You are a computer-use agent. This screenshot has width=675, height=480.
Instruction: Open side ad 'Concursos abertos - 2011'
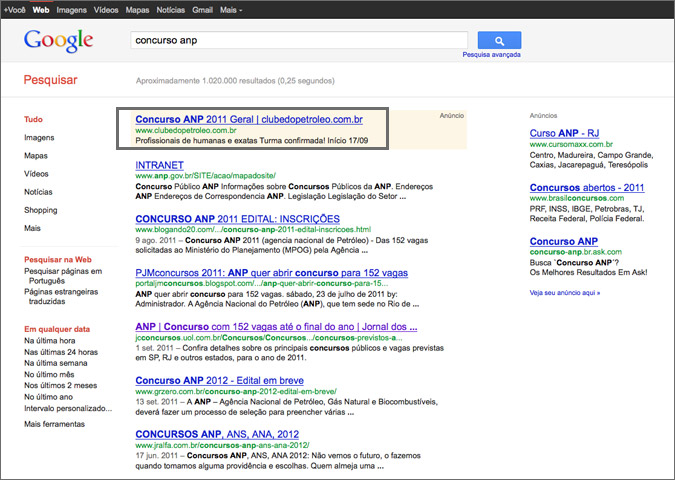coord(587,188)
